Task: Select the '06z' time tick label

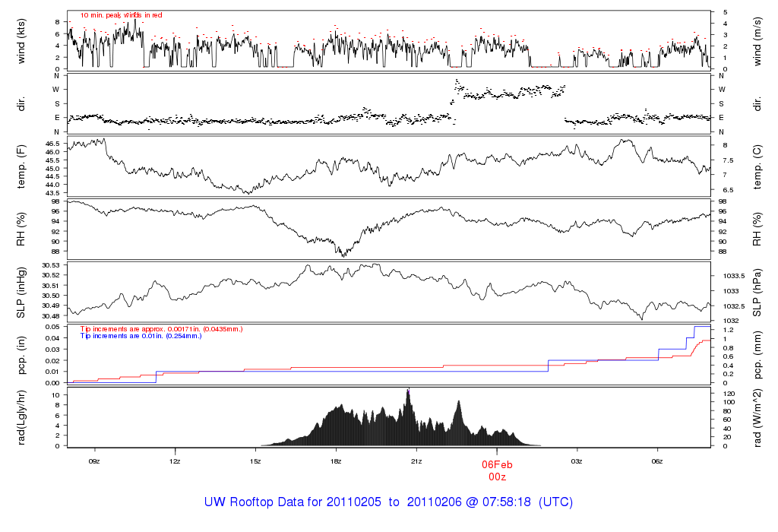Action: (x=657, y=461)
